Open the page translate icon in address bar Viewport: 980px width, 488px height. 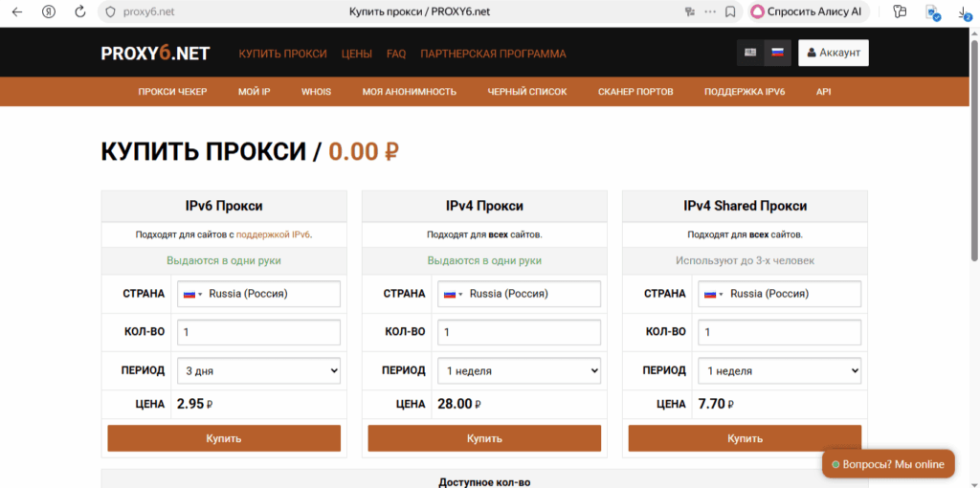691,11
